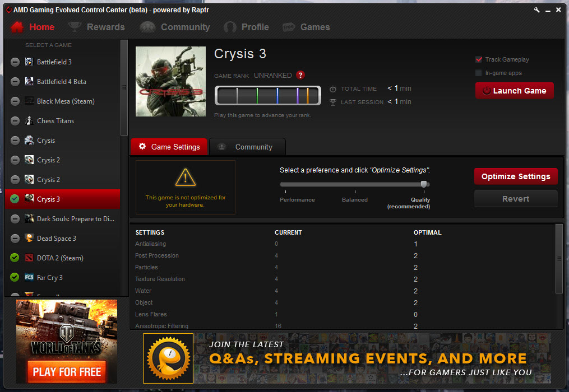Click the trophy icon beside LAST SESSION

[333, 102]
